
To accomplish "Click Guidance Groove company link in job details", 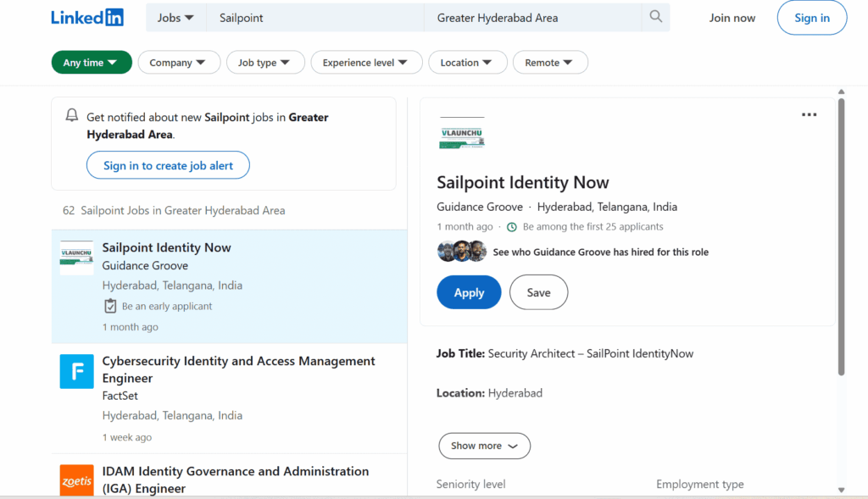I will pyautogui.click(x=480, y=207).
